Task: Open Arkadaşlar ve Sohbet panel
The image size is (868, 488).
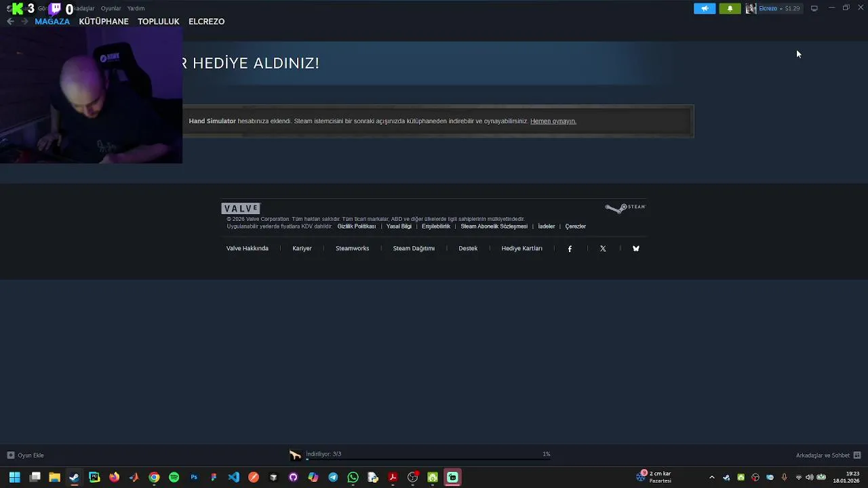Action: click(828, 455)
